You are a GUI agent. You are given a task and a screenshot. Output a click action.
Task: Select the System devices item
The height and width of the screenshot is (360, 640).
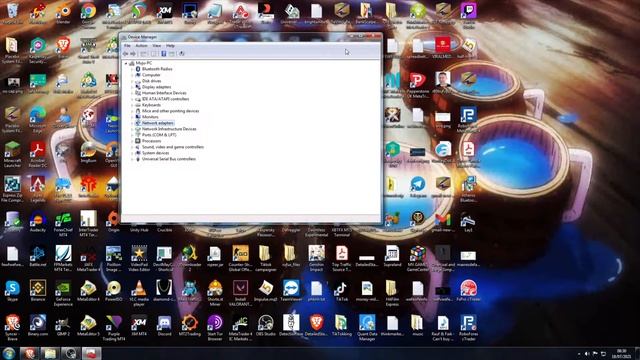pyautogui.click(x=155, y=153)
